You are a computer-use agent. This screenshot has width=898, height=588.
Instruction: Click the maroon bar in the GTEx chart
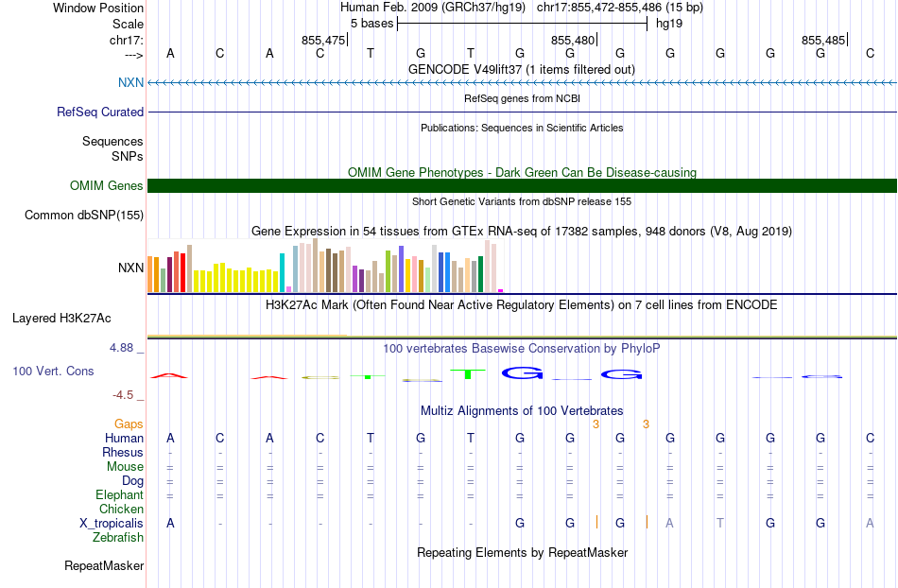(x=169, y=275)
